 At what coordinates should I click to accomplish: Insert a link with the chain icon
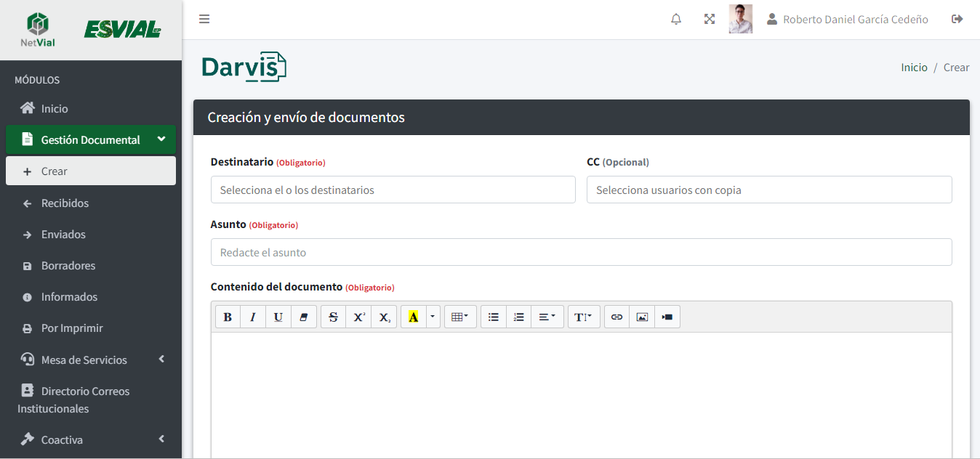616,317
